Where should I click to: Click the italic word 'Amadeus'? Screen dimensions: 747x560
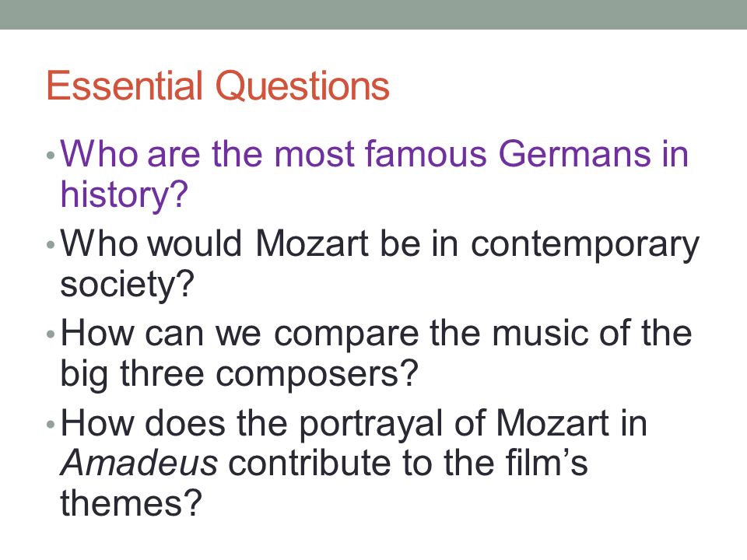tap(139, 464)
